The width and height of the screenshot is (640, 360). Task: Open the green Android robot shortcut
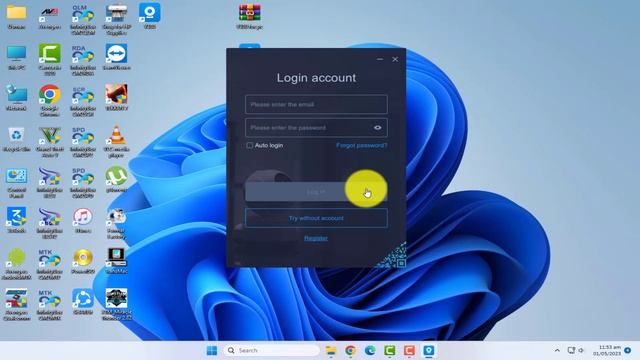click(16, 264)
